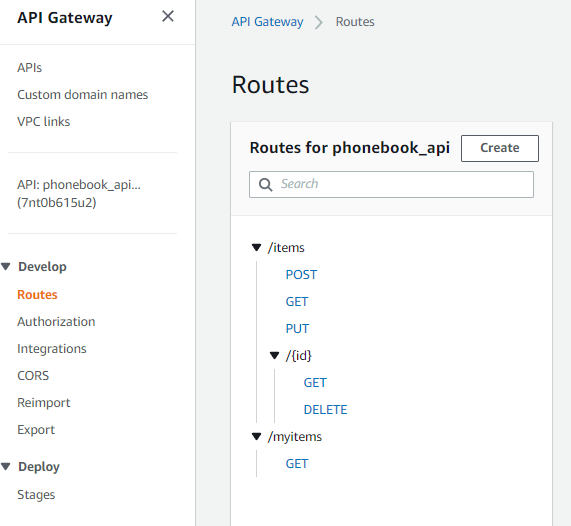Open the APIs page in the sidebar
Screen dimensions: 571x526
pos(29,68)
